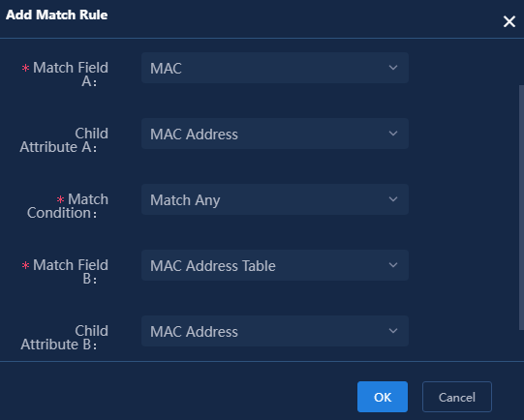Click the Match Field B label
524x420 pixels.
tap(65, 271)
